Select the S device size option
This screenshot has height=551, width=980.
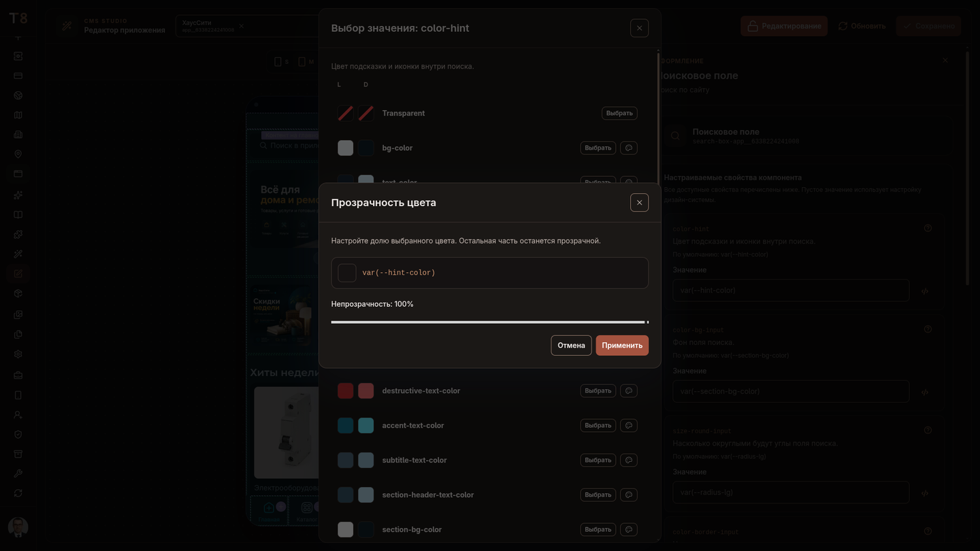click(x=281, y=62)
